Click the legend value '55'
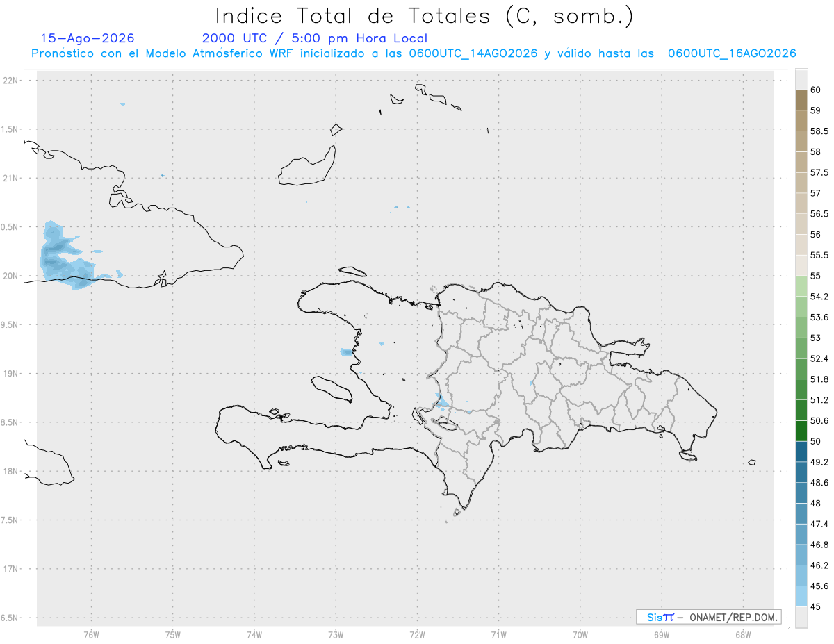Screen dimensions: 834x644 815,276
